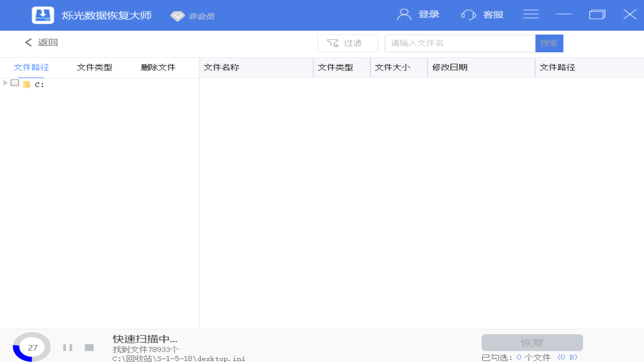This screenshot has height=362, width=644.
Task: Click the filename search input field
Action: [459, 43]
